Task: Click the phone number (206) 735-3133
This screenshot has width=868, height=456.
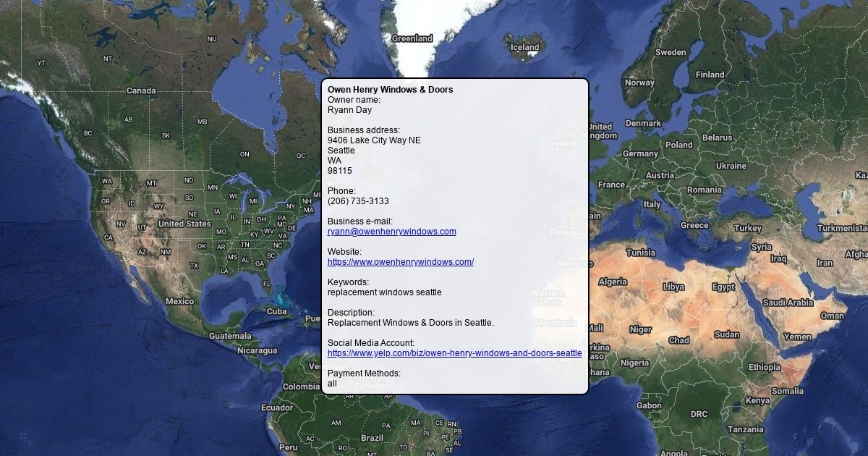Action: click(x=358, y=201)
